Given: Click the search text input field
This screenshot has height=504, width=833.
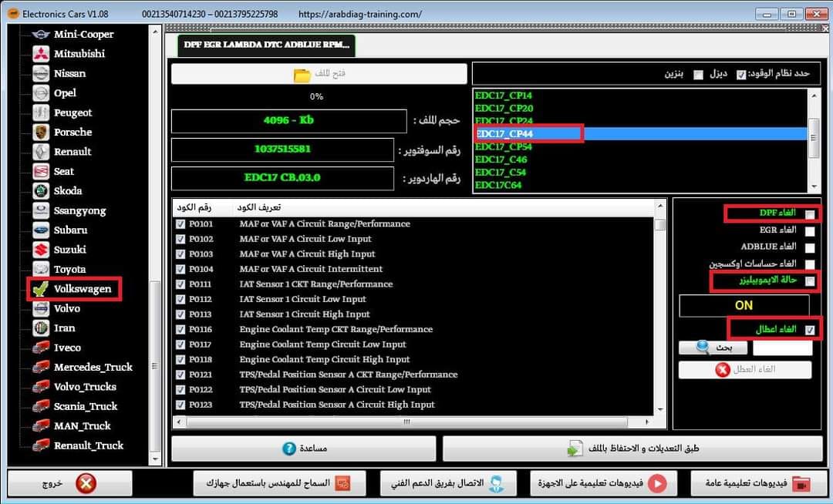Looking at the screenshot, I should pyautogui.click(x=783, y=348).
